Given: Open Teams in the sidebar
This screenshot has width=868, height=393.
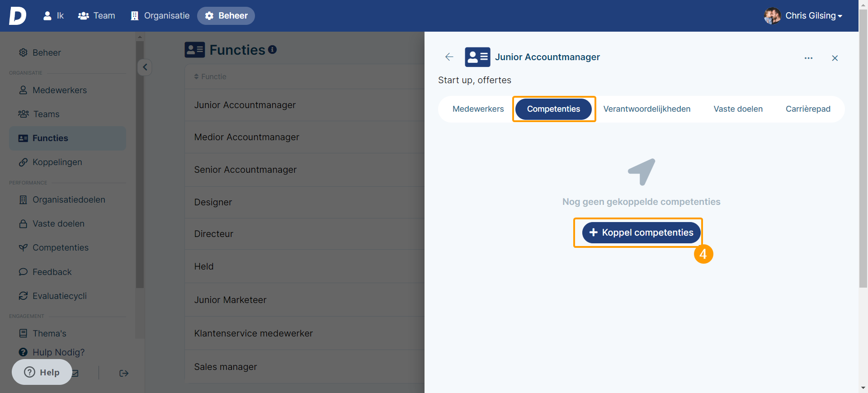Looking at the screenshot, I should 46,114.
